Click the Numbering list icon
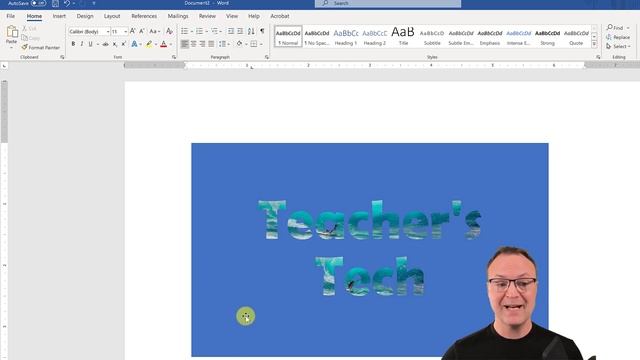Viewport: 640px width, 360px height. (x=199, y=31)
